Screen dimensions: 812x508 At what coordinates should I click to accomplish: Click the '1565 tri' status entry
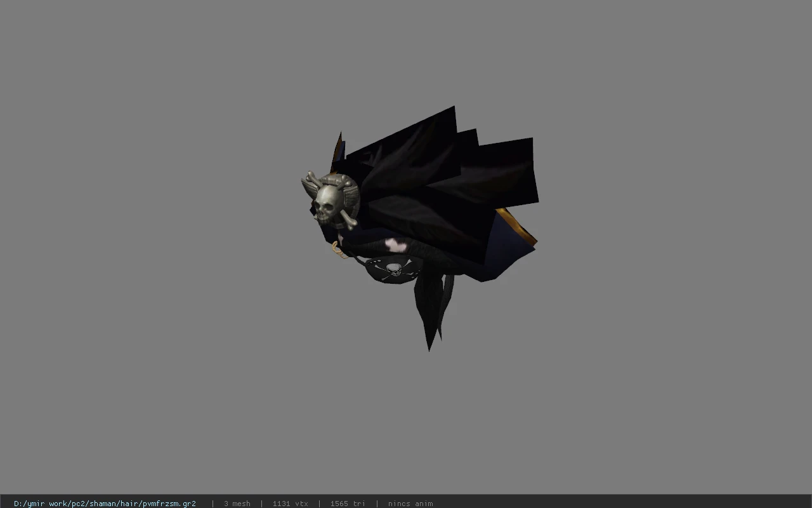pos(347,504)
